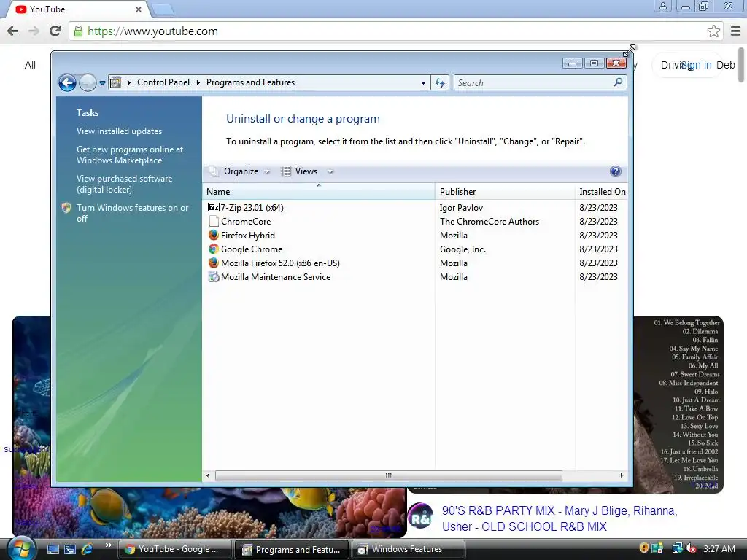Select the ChromeCore entry name
The image size is (747, 560).
(x=246, y=222)
